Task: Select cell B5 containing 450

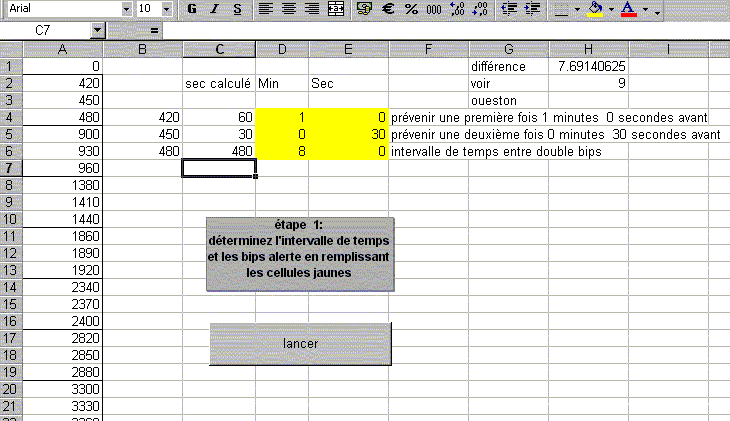Action: click(142, 134)
